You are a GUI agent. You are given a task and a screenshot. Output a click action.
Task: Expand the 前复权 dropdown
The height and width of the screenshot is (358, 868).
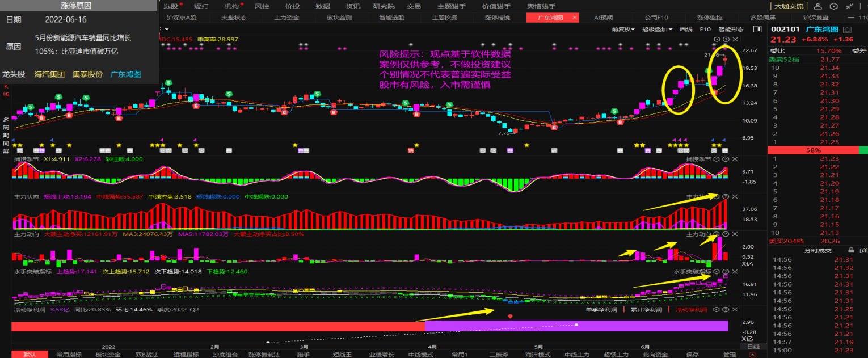[626, 29]
